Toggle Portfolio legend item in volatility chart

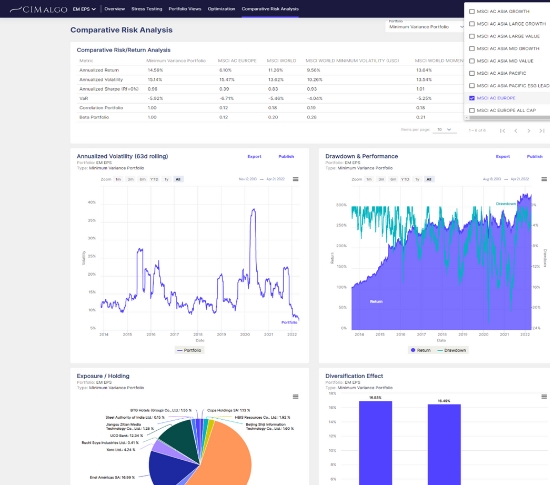[x=189, y=350]
